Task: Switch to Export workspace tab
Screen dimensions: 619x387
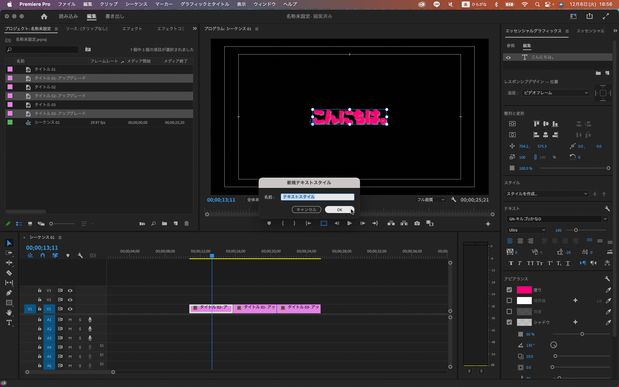Action: pos(114,16)
